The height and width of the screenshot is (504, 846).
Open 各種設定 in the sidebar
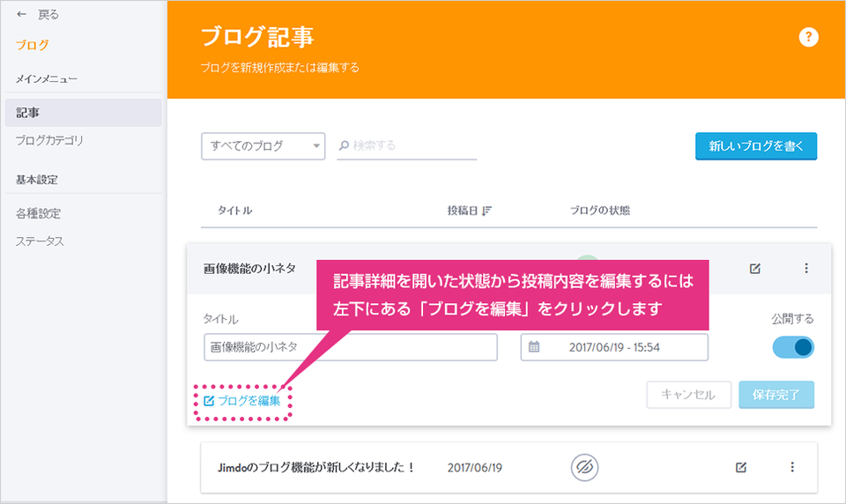pyautogui.click(x=38, y=214)
